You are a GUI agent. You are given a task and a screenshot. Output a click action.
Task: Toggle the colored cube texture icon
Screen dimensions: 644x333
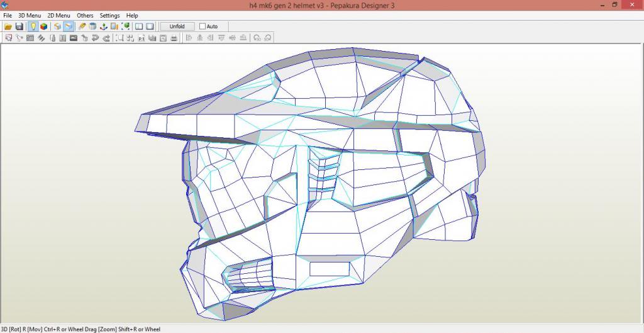43,26
